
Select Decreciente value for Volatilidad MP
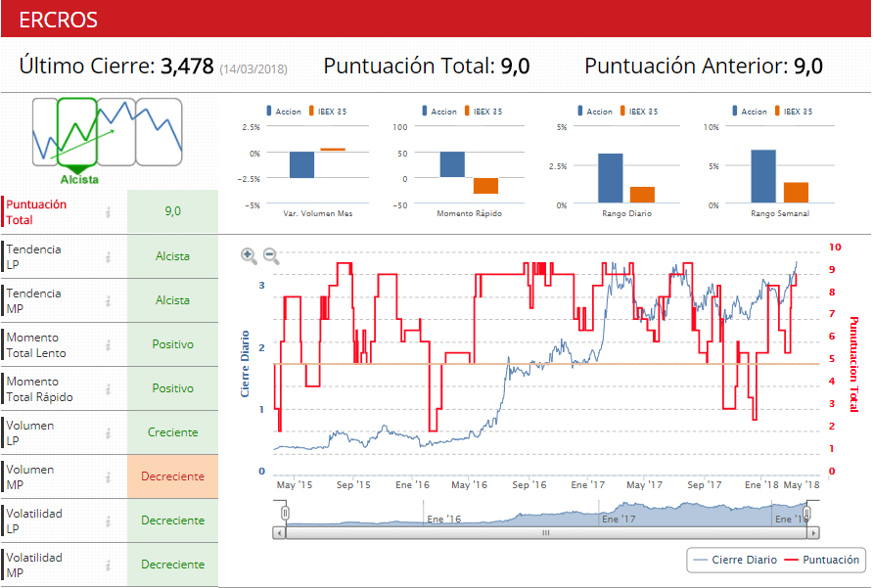[172, 565]
